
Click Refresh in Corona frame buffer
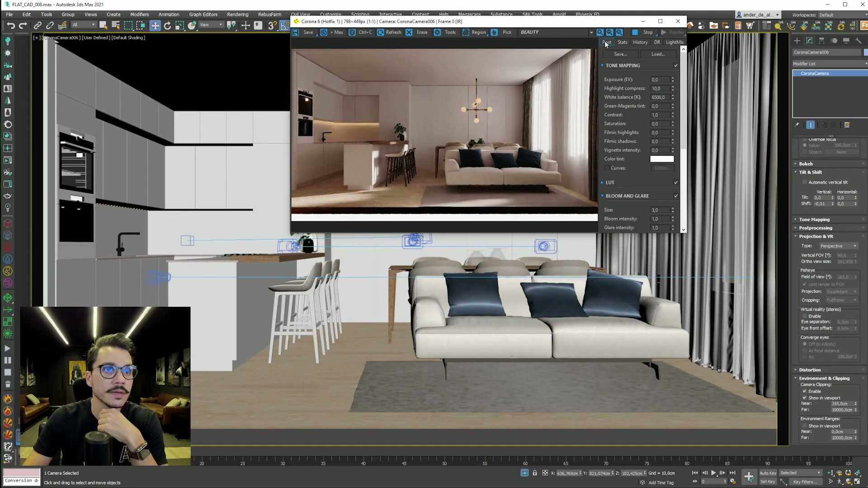(x=389, y=33)
